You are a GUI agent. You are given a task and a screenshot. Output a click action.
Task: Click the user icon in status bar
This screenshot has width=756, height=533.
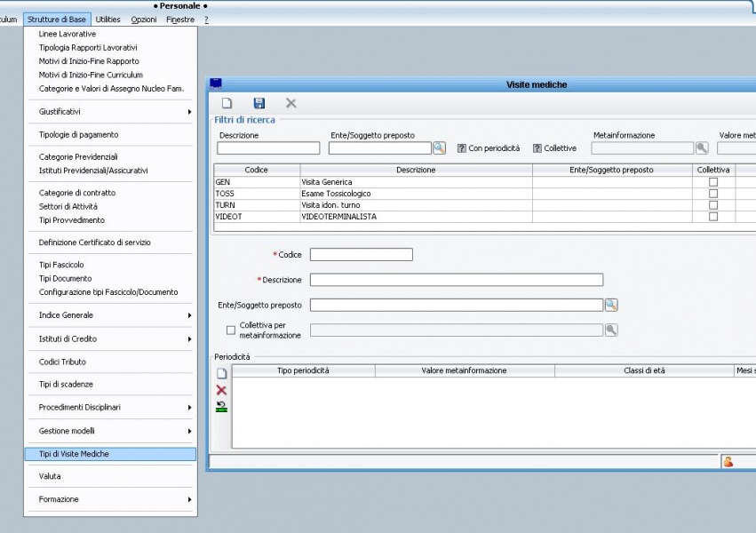pyautogui.click(x=728, y=461)
